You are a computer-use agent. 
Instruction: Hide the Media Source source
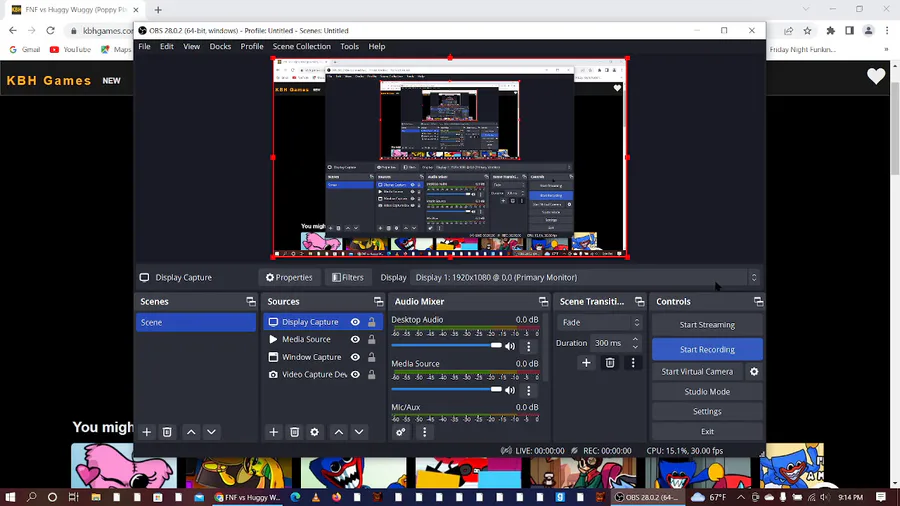click(355, 340)
